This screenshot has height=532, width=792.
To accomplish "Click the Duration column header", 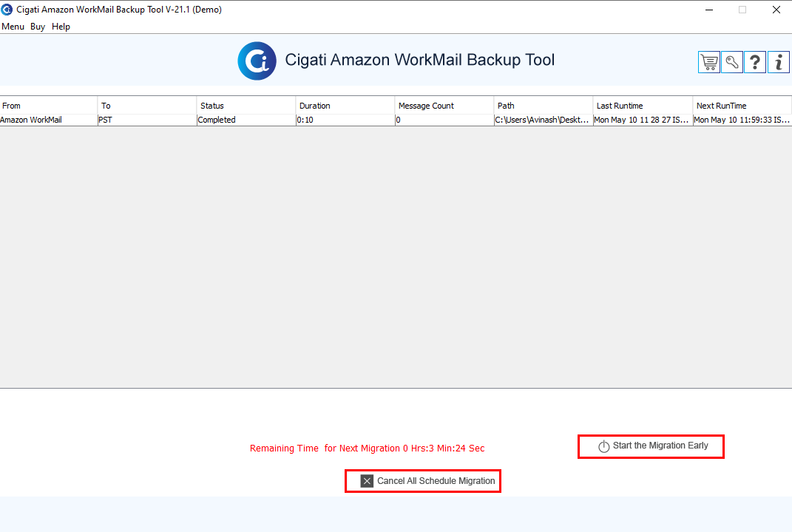I will coord(345,106).
